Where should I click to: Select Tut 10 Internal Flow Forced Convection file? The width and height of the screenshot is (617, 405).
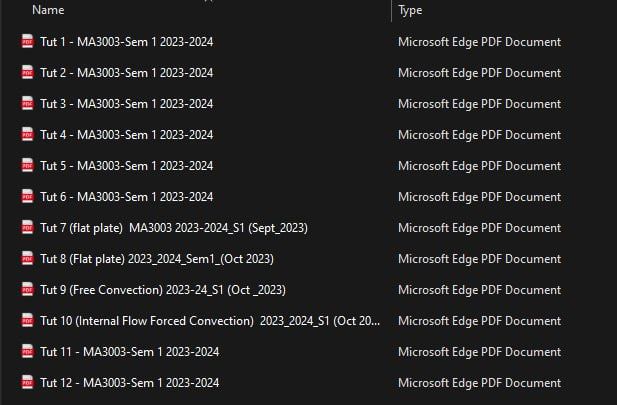[x=210, y=321]
